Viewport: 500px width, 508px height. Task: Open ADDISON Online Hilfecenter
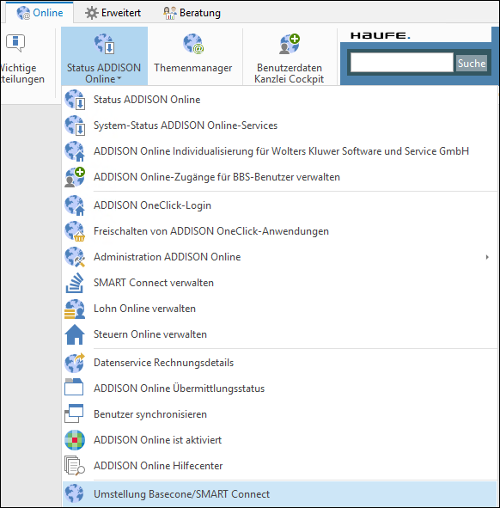tap(280, 466)
